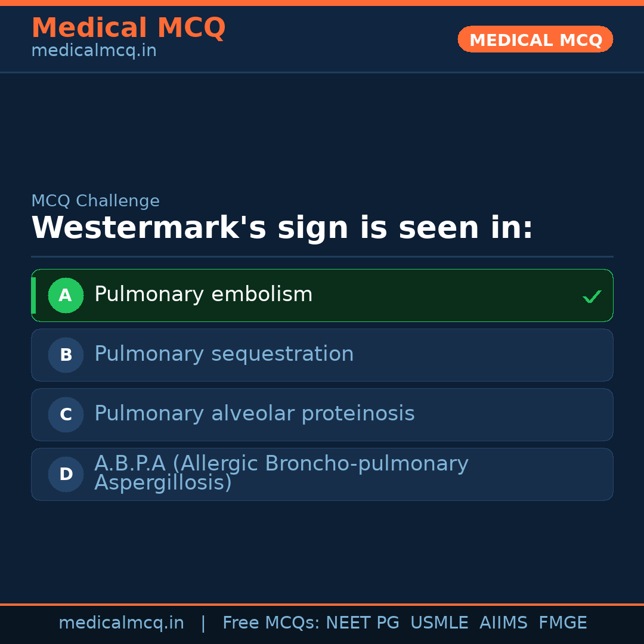This screenshot has height=644, width=644.
Task: Open the Medical MCQ header title
Action: [128, 28]
